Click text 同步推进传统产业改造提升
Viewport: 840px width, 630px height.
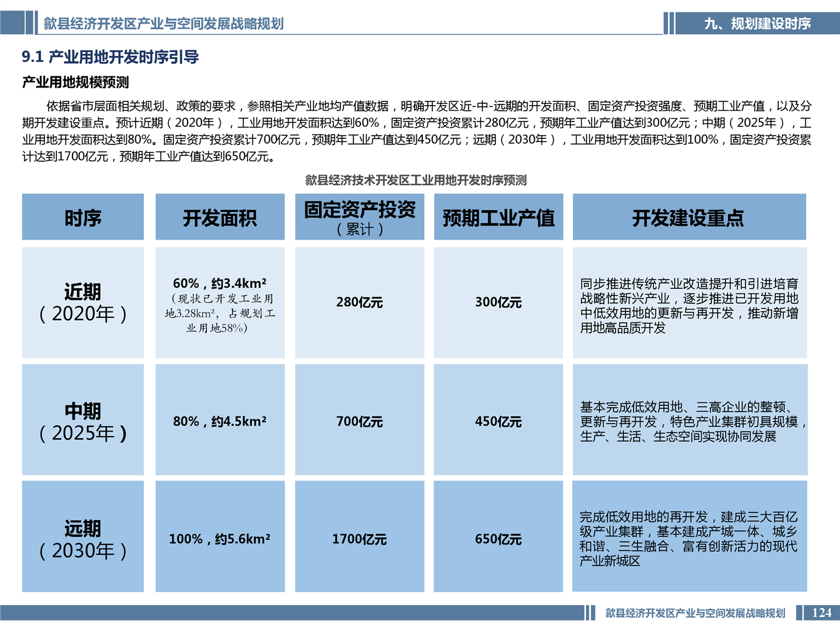coord(653,284)
